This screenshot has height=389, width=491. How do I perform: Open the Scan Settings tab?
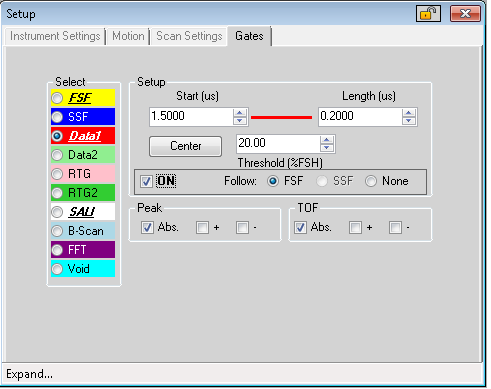pyautogui.click(x=189, y=36)
